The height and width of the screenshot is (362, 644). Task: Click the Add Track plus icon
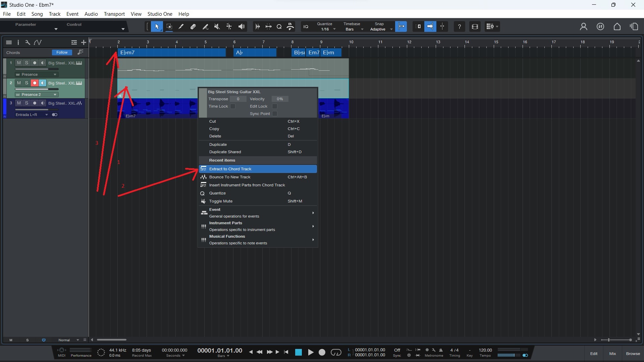point(84,42)
